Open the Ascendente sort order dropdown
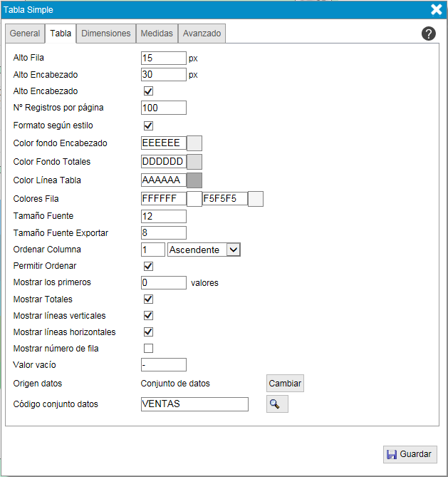448x477 pixels. click(x=204, y=250)
